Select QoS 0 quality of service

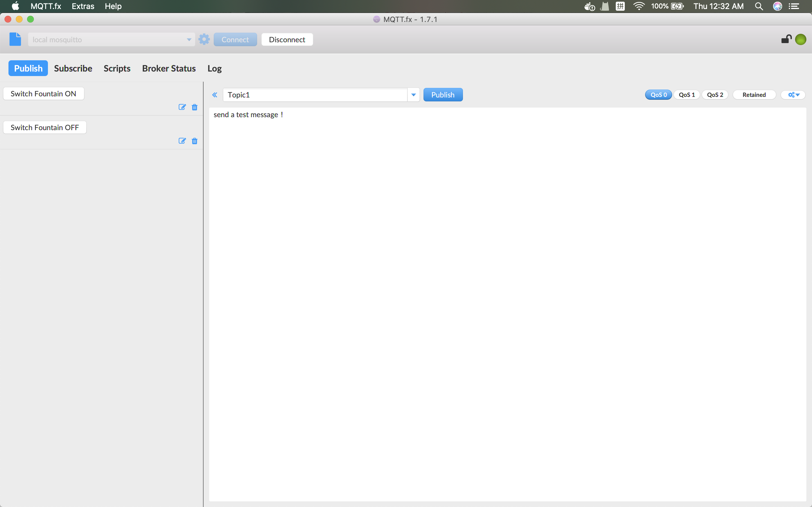(658, 94)
